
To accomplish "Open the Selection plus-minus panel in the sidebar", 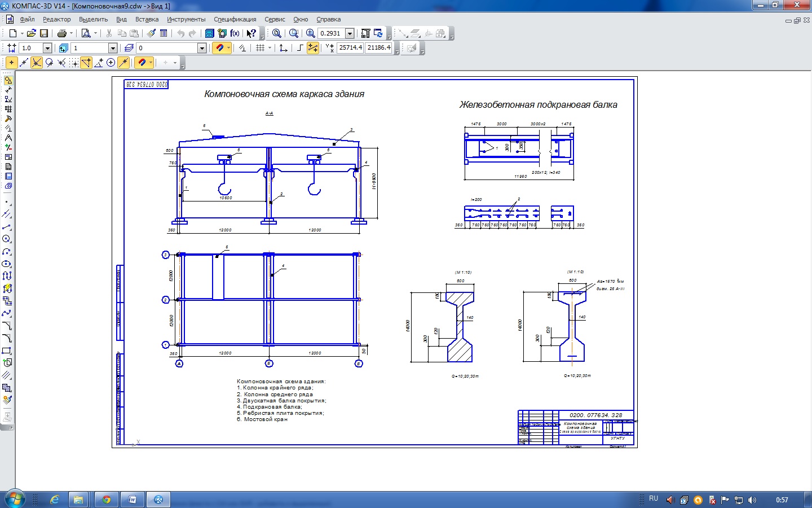I will click(x=8, y=147).
